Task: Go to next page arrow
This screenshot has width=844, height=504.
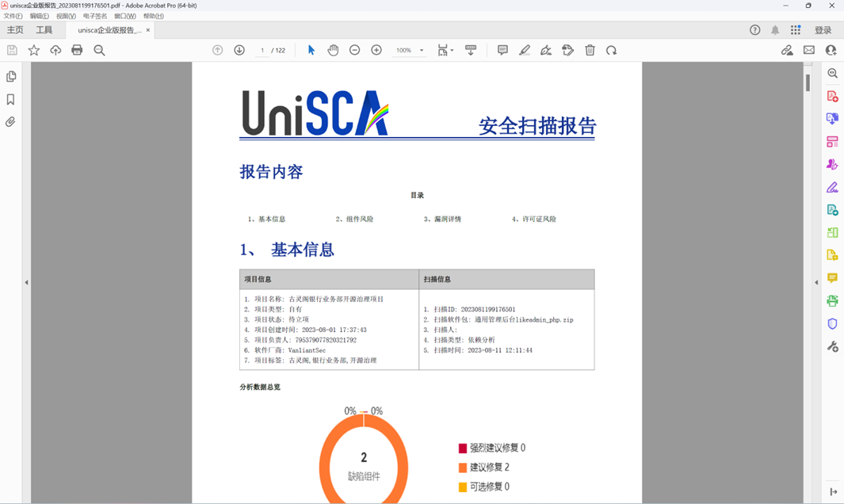Action: coord(239,50)
